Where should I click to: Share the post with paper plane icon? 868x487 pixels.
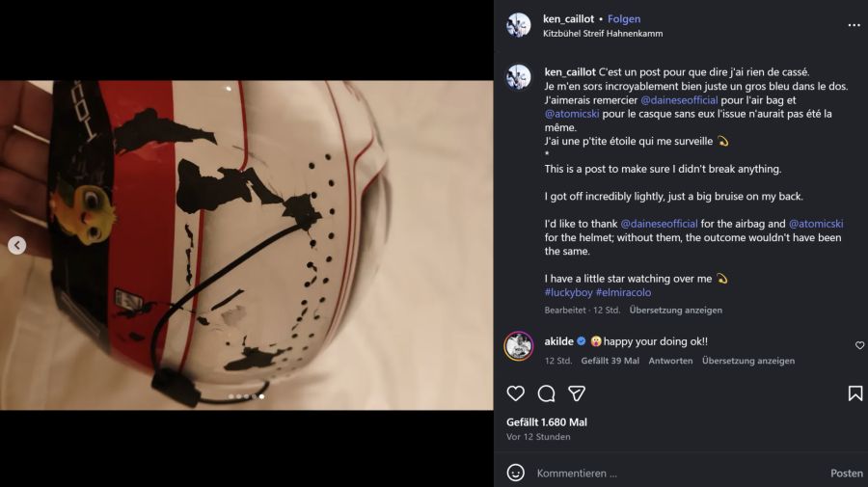coord(577,393)
